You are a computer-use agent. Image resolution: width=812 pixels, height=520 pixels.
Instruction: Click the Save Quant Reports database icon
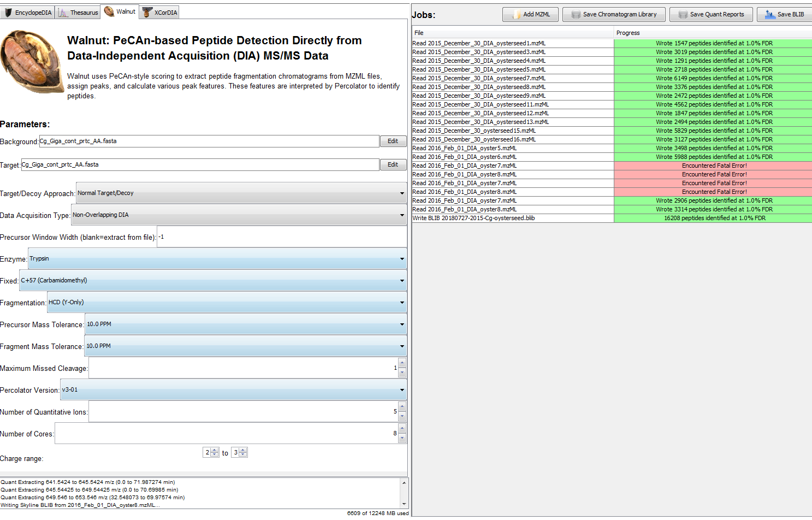click(683, 15)
